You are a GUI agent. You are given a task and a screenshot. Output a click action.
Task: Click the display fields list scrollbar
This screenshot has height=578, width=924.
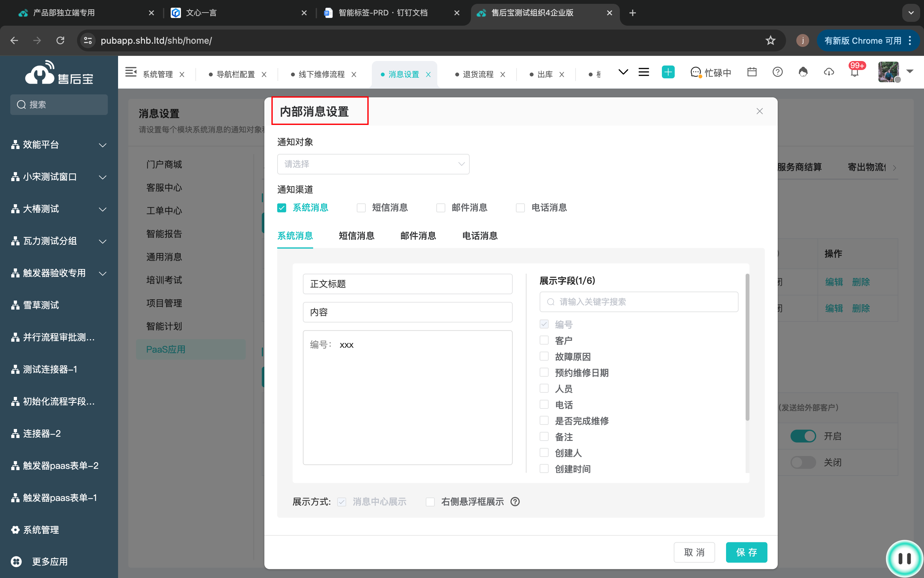pyautogui.click(x=747, y=347)
